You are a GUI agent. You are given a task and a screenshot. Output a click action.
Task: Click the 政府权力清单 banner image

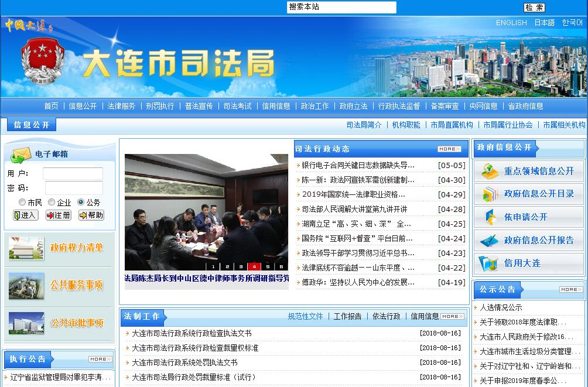click(26, 248)
